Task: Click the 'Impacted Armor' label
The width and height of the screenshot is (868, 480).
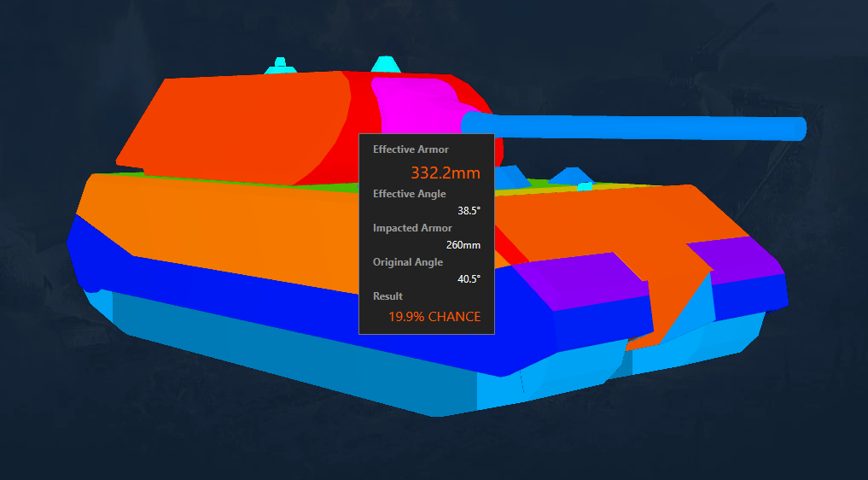Action: coord(412,228)
